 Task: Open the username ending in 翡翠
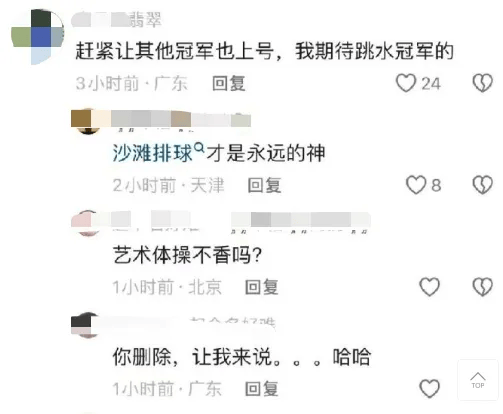117,20
